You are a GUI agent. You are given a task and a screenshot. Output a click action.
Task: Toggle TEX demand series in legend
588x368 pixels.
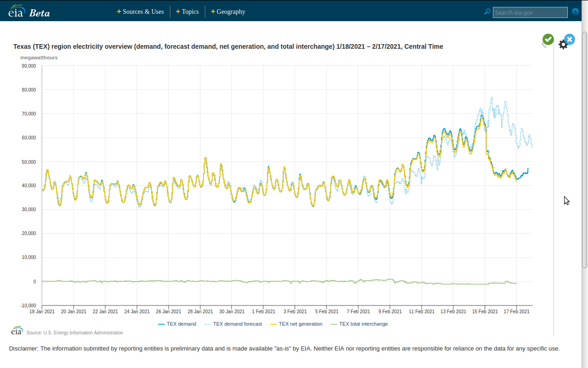(x=177, y=324)
